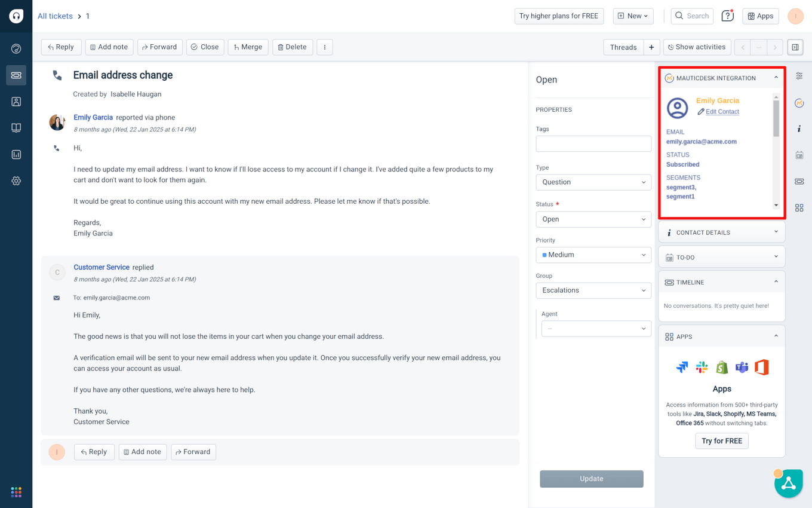Switch to the Threads tab

pyautogui.click(x=623, y=47)
